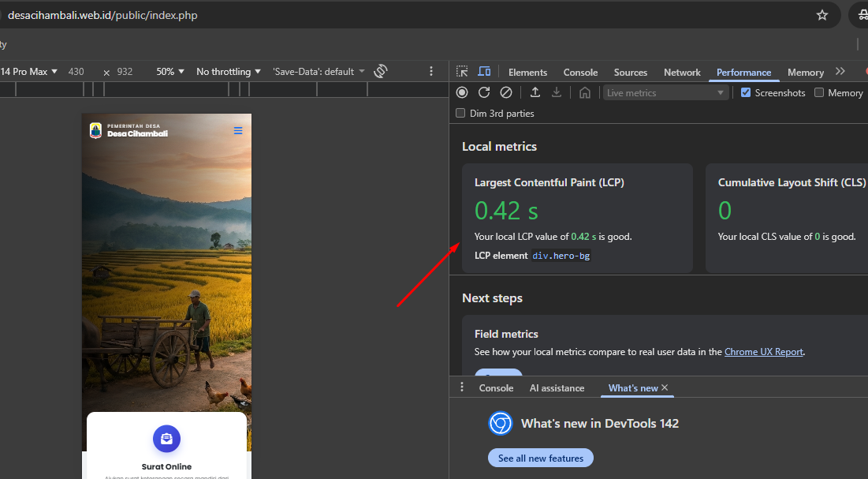Open the hamburger menu on the webpage
Viewport: 868px width, 479px height.
[238, 131]
